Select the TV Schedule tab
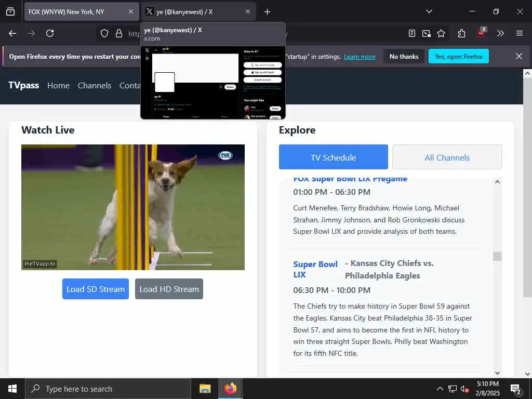 tap(334, 157)
